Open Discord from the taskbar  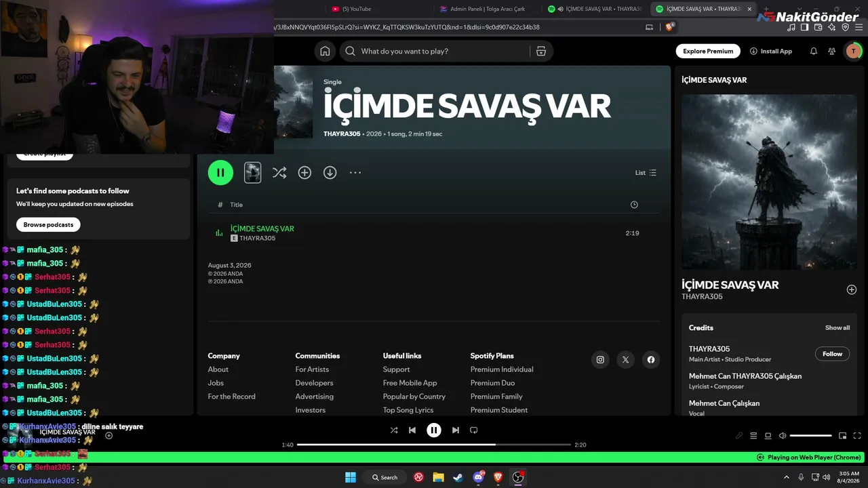tap(479, 477)
